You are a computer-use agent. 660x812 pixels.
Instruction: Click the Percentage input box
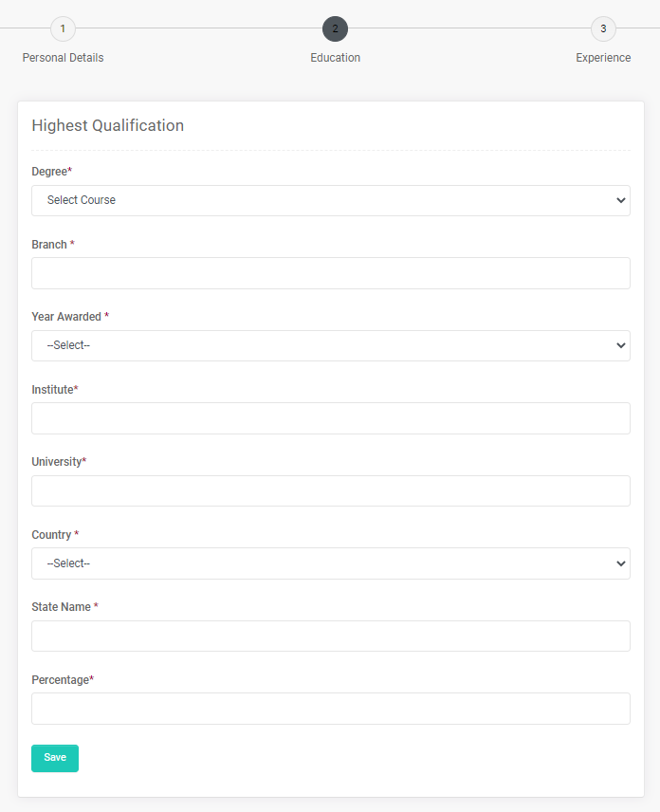tap(330, 709)
